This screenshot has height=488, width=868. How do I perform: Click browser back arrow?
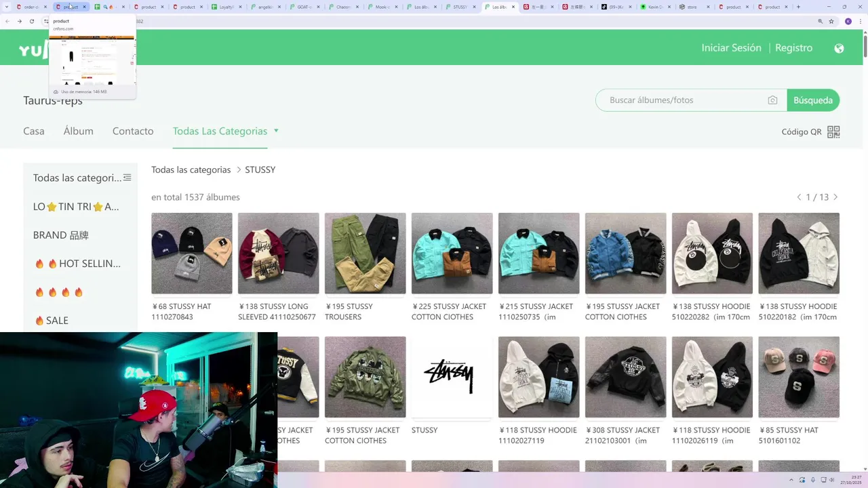click(7, 21)
